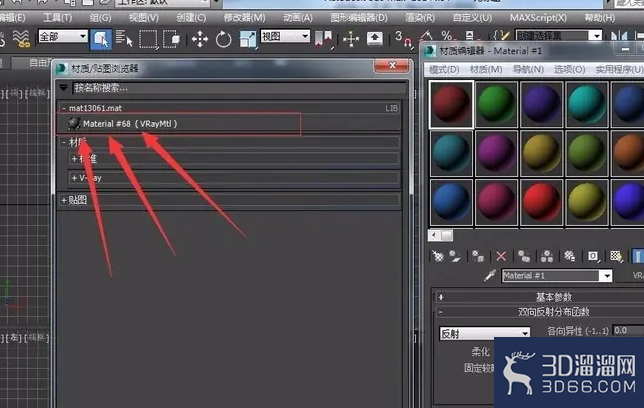This screenshot has width=644, height=408.
Task: Activate the Select and Scale tool
Action: [x=248, y=39]
